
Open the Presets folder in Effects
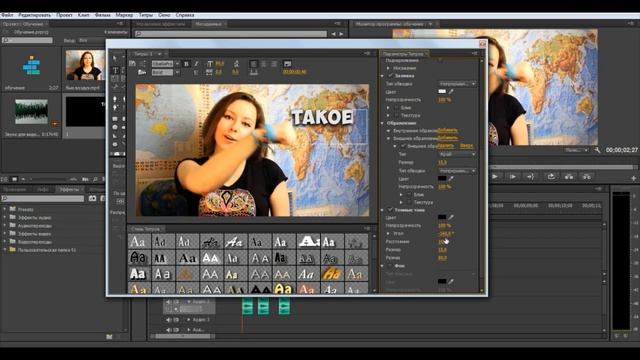coord(25,209)
